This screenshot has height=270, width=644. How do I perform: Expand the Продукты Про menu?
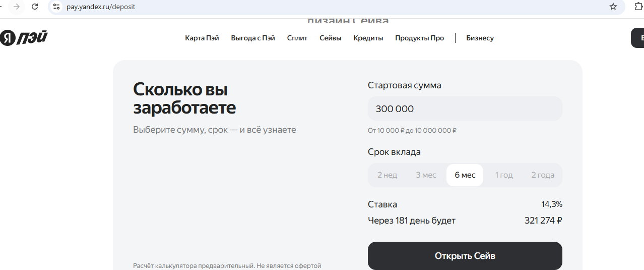419,38
